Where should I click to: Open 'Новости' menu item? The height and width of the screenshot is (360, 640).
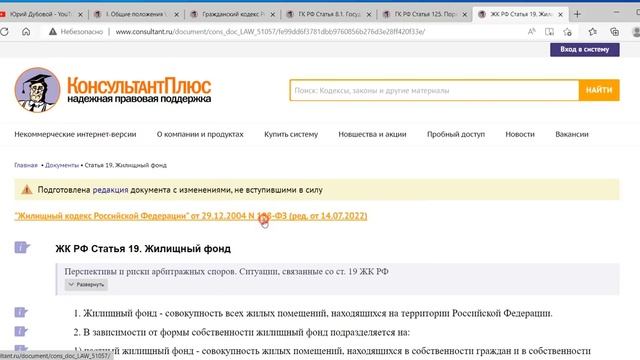(520, 134)
